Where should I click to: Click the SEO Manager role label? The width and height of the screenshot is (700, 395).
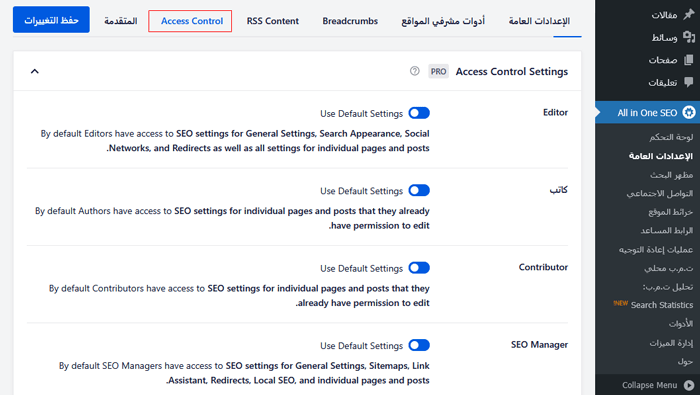tap(539, 345)
